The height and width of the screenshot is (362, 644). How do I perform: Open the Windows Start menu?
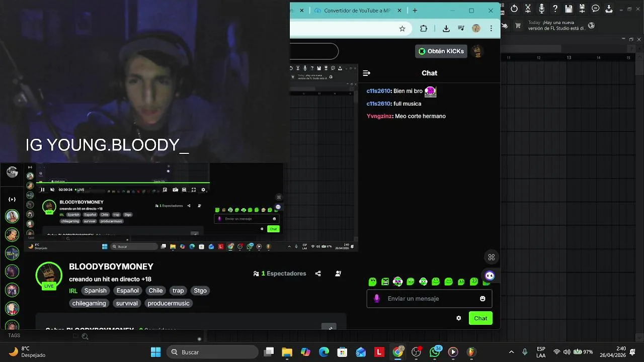pyautogui.click(x=156, y=352)
